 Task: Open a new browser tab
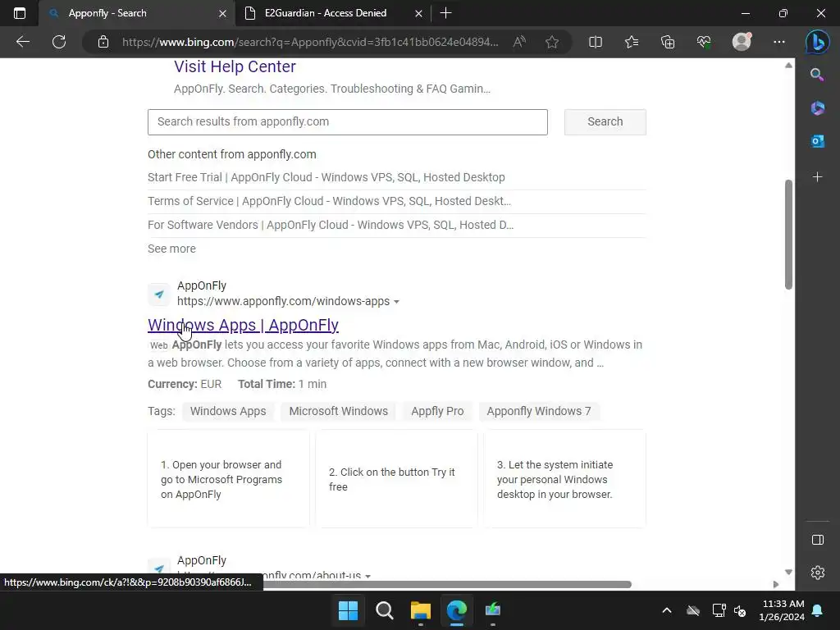pyautogui.click(x=445, y=13)
